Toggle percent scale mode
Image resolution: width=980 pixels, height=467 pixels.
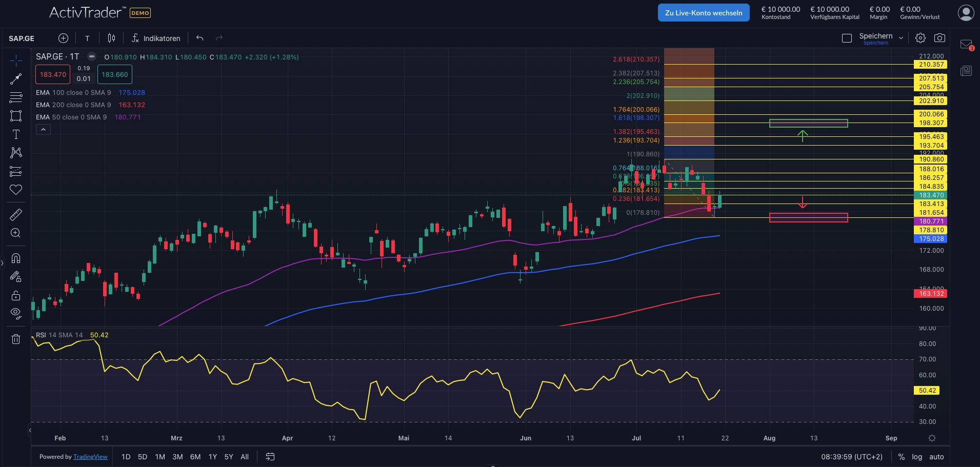click(x=902, y=457)
